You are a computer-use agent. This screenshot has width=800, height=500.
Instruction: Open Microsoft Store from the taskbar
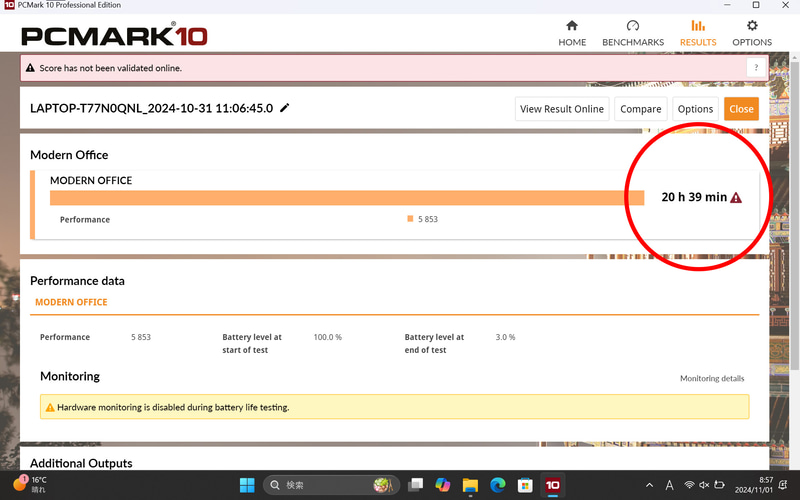pyautogui.click(x=524, y=485)
